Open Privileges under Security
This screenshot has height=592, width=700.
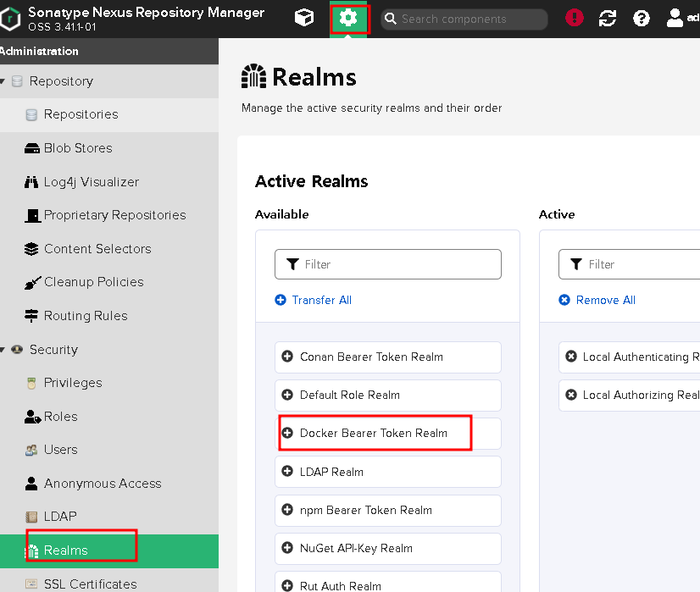pos(109,383)
